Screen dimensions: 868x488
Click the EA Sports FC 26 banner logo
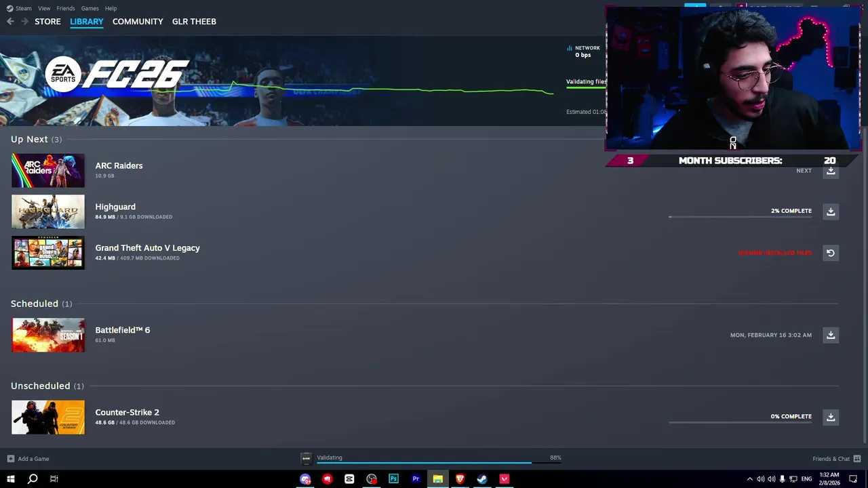(117, 75)
